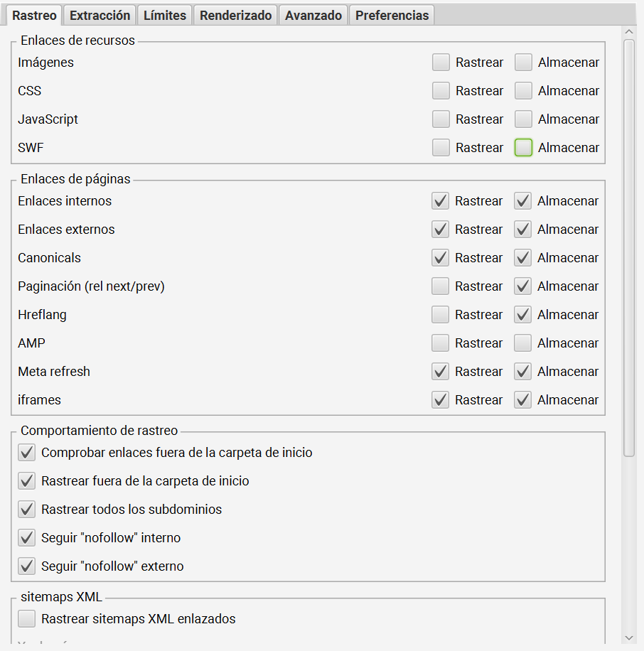Screen dimensions: 644x651
Task: Disable Rastrear todos los subdominios
Action: pos(26,509)
